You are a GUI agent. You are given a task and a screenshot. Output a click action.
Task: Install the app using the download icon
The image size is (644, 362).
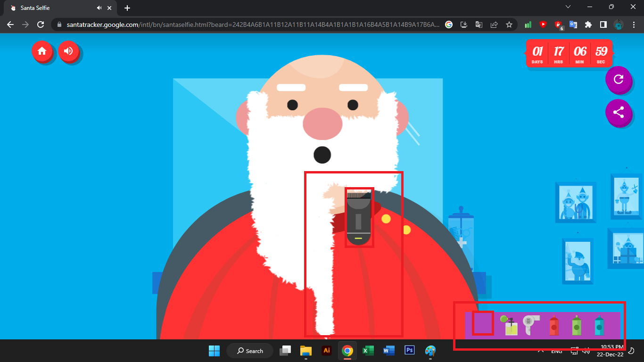[464, 25]
